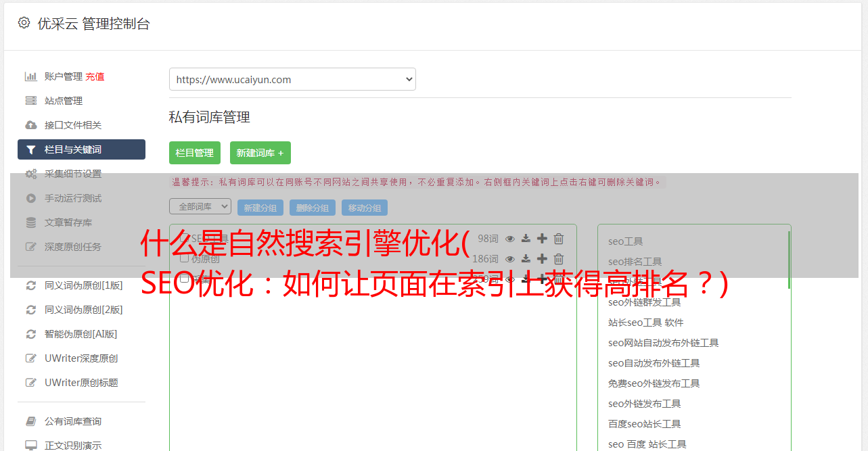Click the refresh icon for 同义词伪原创[1版]
868x451 pixels.
click(31, 285)
